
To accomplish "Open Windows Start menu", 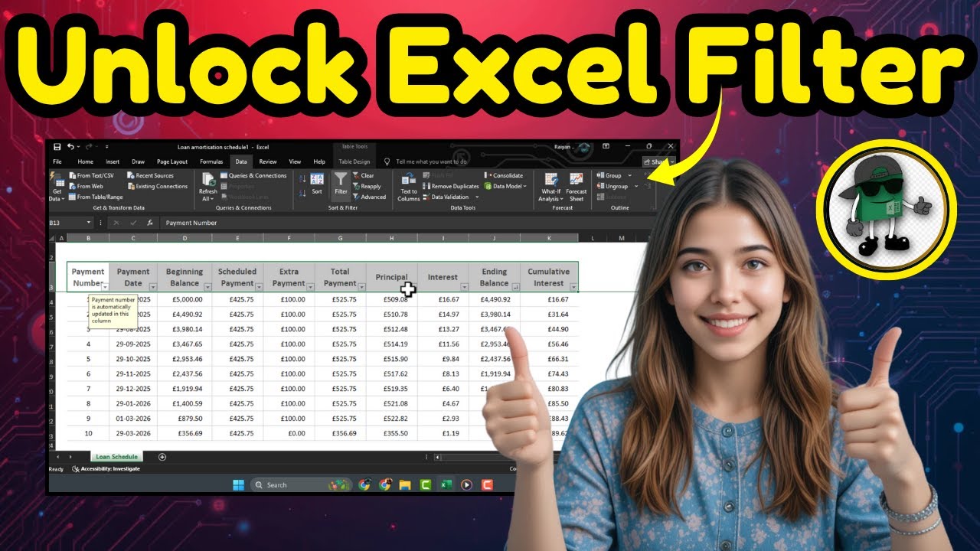I will click(238, 484).
